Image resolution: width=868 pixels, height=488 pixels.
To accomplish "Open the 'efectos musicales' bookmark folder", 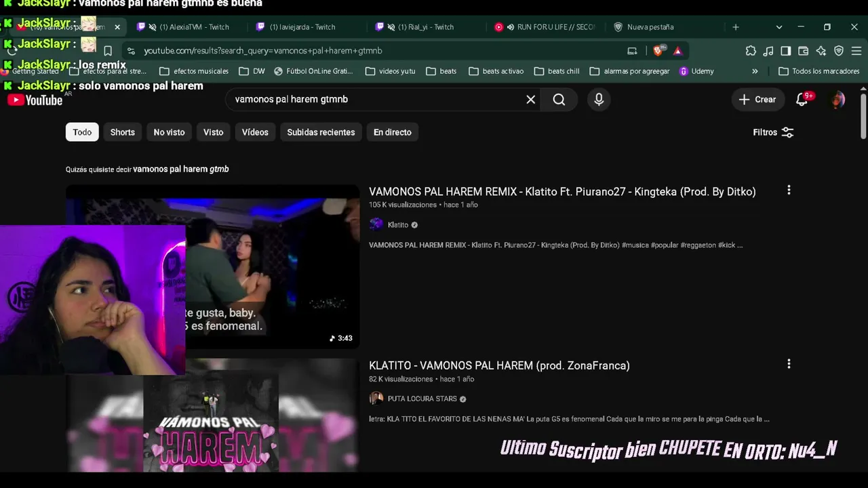I will (x=193, y=71).
